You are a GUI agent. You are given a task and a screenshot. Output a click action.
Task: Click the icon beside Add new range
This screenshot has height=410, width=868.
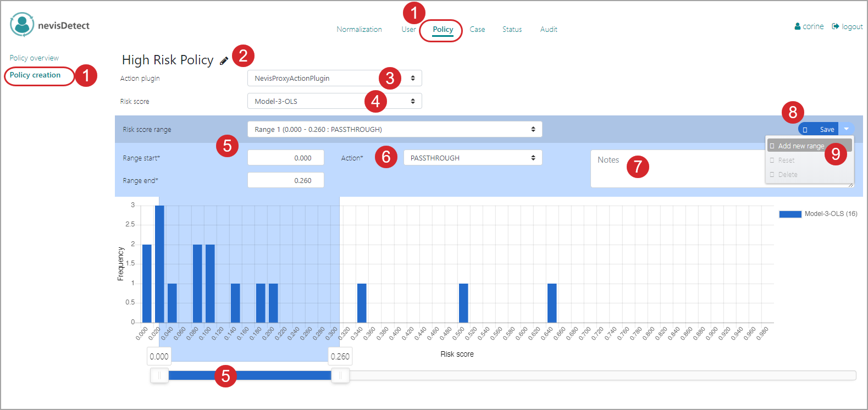click(772, 146)
